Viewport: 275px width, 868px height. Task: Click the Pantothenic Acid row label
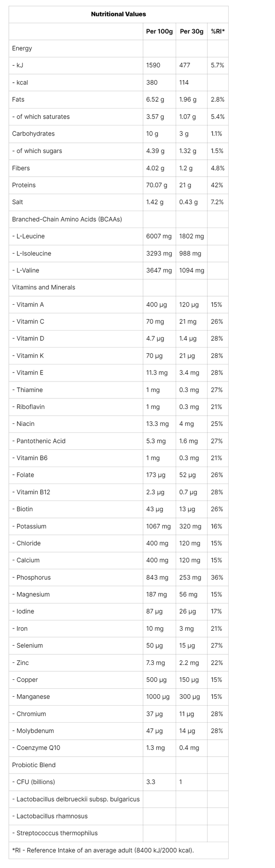coord(39,441)
